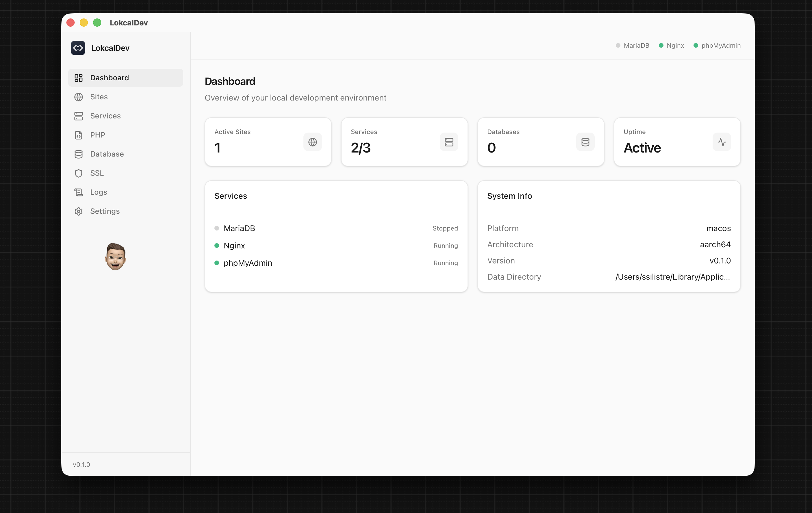Toggle the phpMyAdmin status indicator
This screenshot has height=513, width=812.
pyautogui.click(x=696, y=45)
